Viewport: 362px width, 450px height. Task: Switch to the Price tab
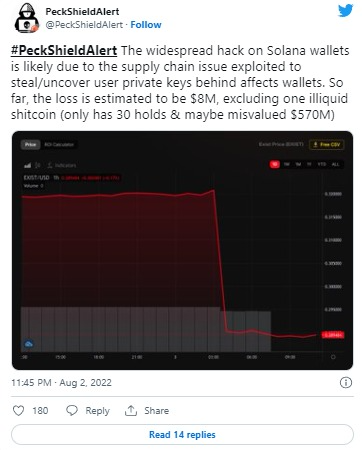(x=31, y=145)
